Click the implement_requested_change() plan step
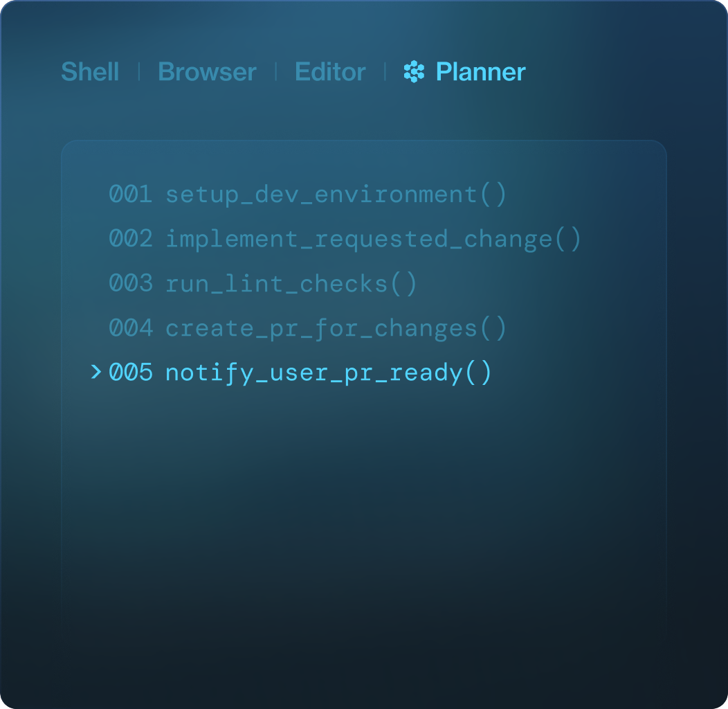This screenshot has height=709, width=728. pyautogui.click(x=373, y=239)
